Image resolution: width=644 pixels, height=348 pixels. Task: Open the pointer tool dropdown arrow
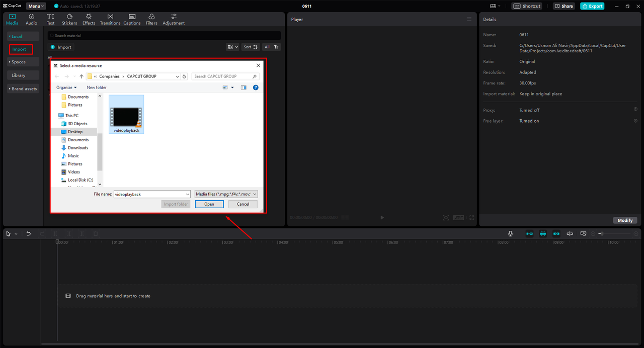point(16,234)
